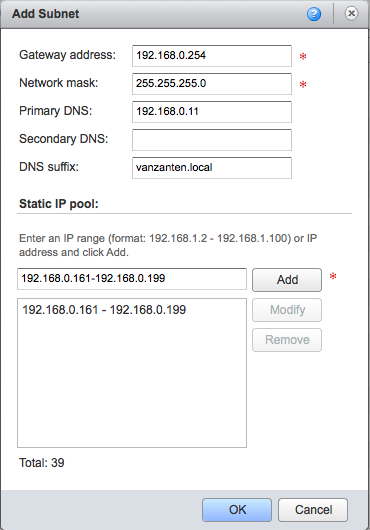This screenshot has height=530, width=370.
Task: Click the DNS suffix label
Action: pos(49,167)
